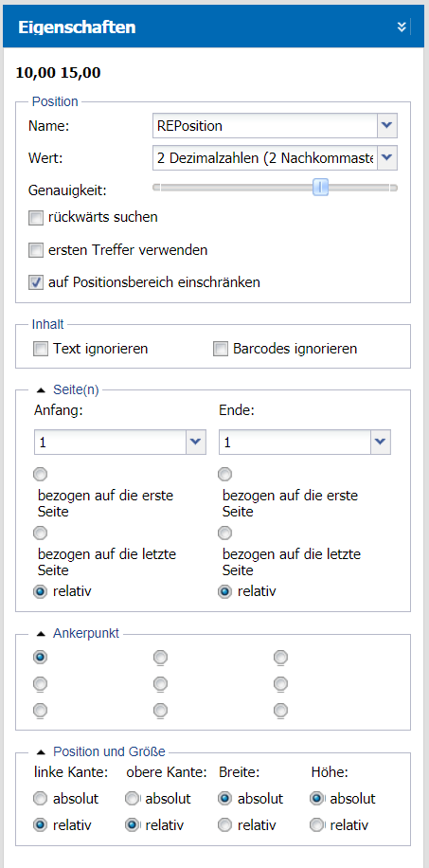Viewport: 429px width, 868px height.
Task: Set Höhe to relativ
Action: click(317, 825)
